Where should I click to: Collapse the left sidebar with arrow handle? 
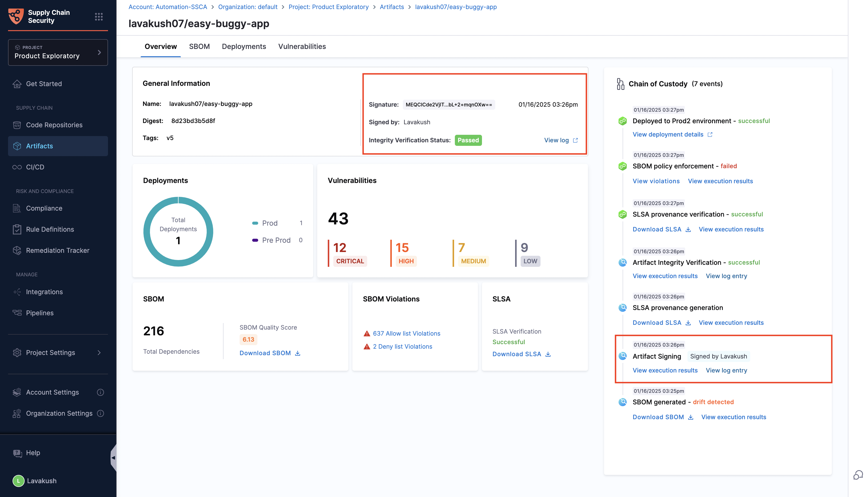pos(113,457)
